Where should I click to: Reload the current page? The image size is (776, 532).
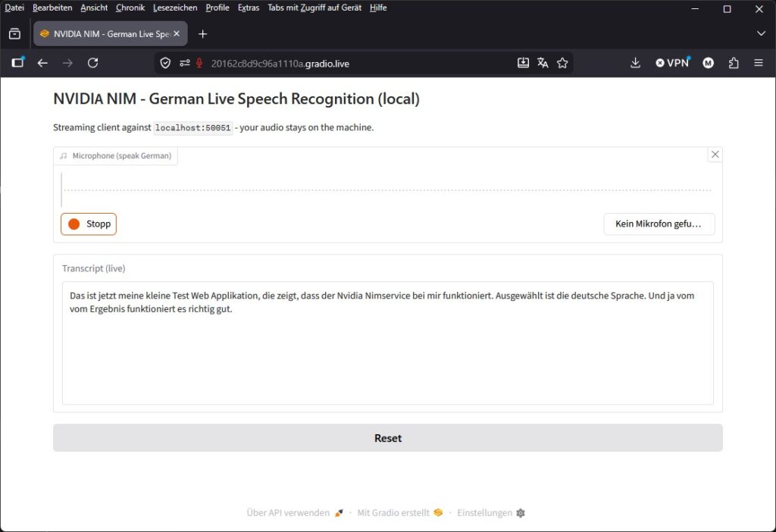[93, 63]
